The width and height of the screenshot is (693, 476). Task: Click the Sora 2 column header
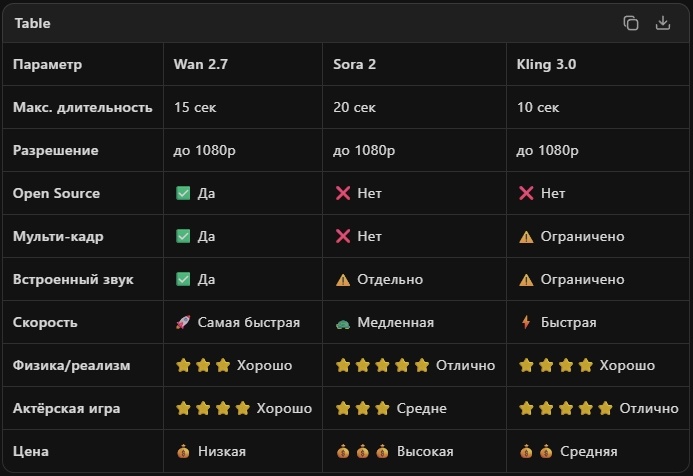click(354, 65)
